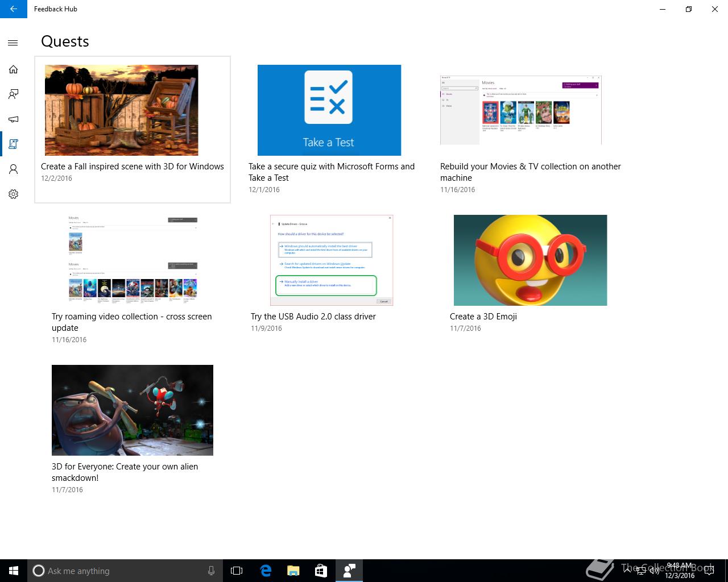Expand the hamburger navigation menu
The width and height of the screenshot is (728, 582).
(13, 43)
